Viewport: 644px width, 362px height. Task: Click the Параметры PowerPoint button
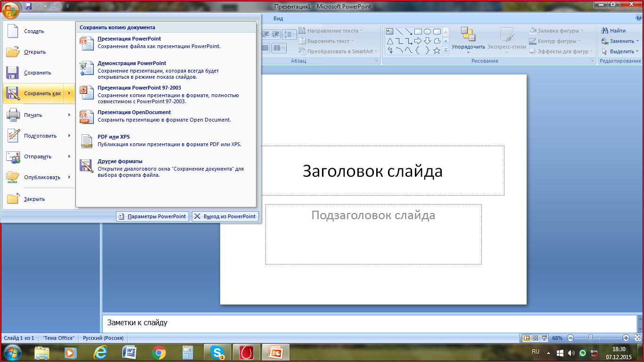click(153, 216)
